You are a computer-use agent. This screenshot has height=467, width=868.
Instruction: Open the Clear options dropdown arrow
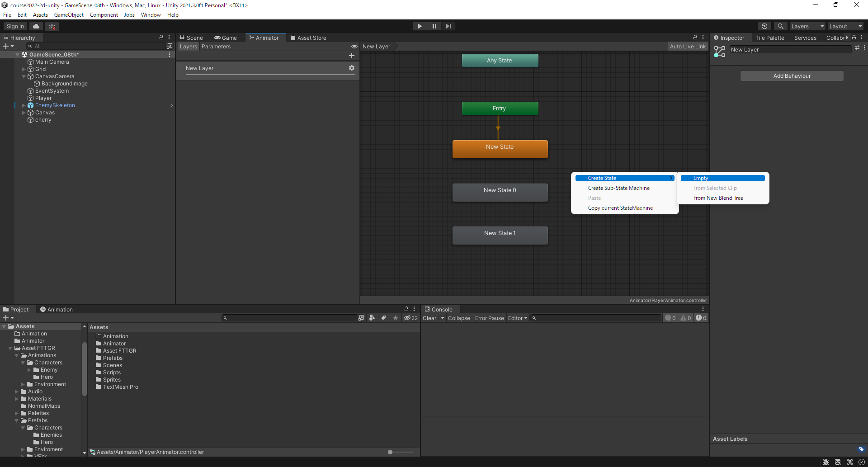pos(443,318)
